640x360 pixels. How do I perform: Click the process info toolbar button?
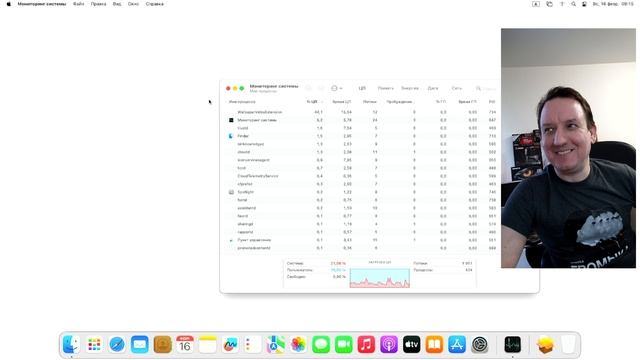[321, 88]
